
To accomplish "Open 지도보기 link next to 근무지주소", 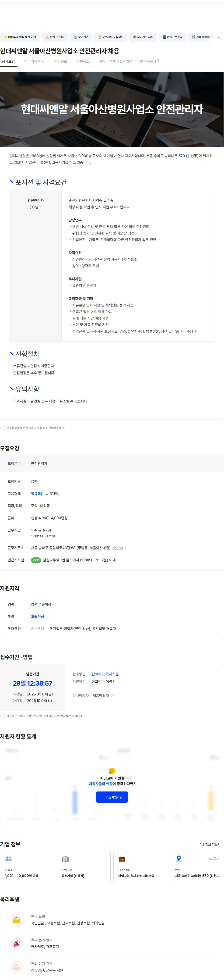I will 117,548.
